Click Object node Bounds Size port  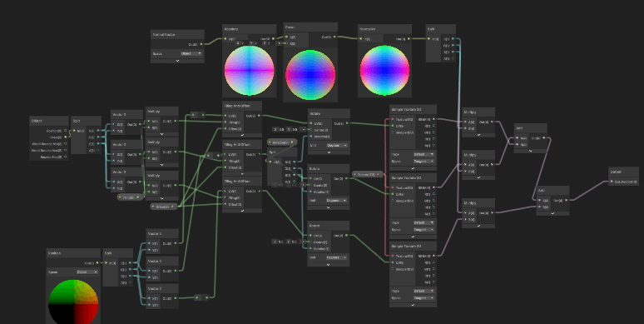[x=65, y=157]
